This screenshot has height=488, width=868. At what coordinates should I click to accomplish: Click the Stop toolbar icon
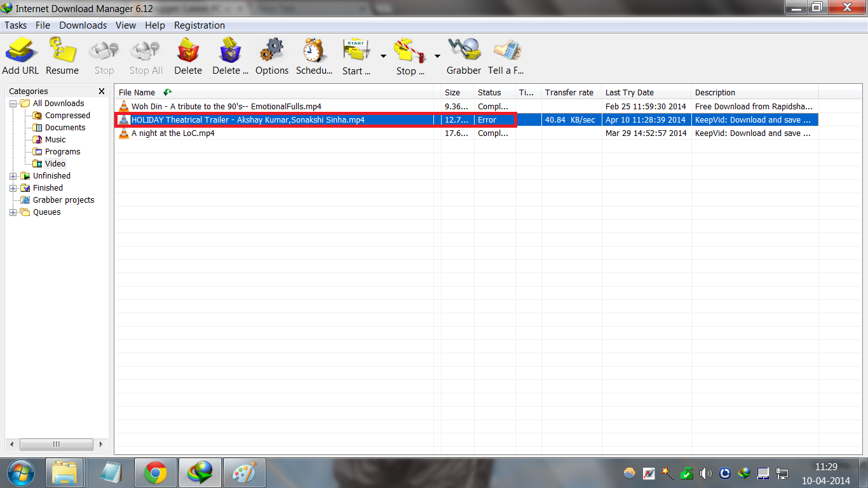pyautogui.click(x=104, y=56)
